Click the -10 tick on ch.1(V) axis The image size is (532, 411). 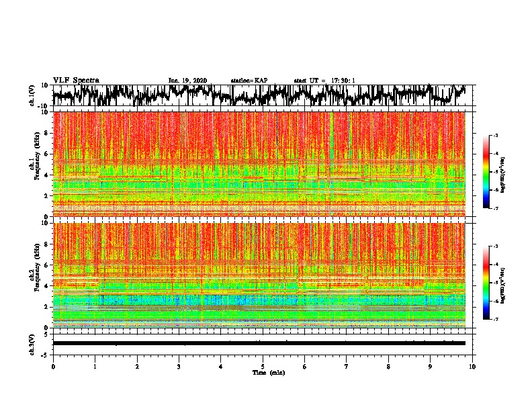(x=44, y=105)
